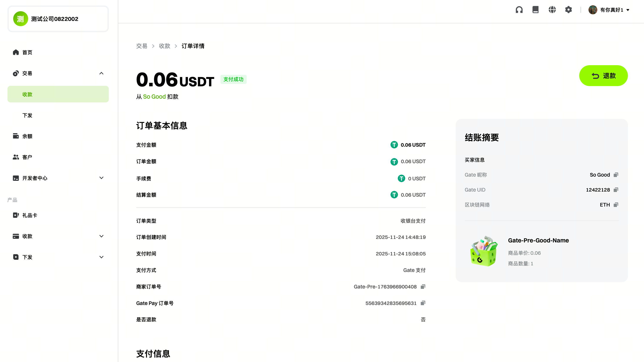Click the green 退款 refund button

[x=603, y=76]
